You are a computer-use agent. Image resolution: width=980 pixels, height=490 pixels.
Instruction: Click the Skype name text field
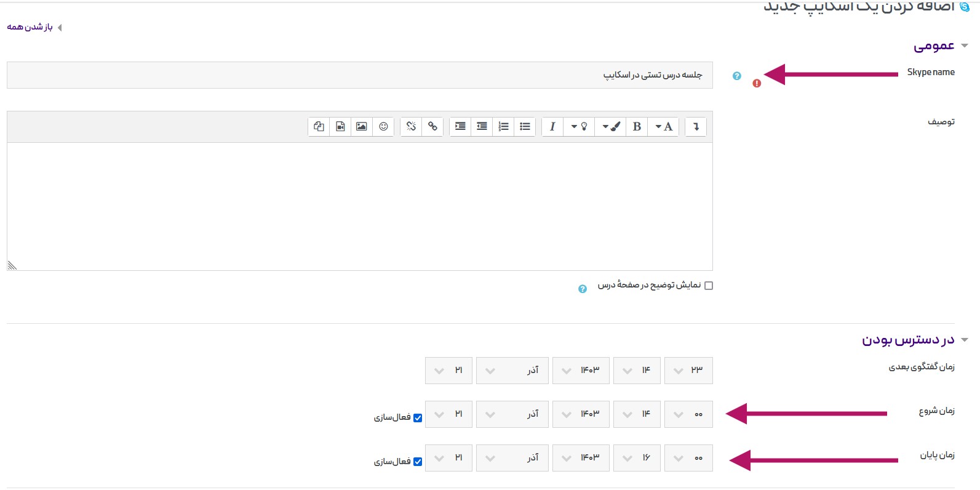point(359,75)
